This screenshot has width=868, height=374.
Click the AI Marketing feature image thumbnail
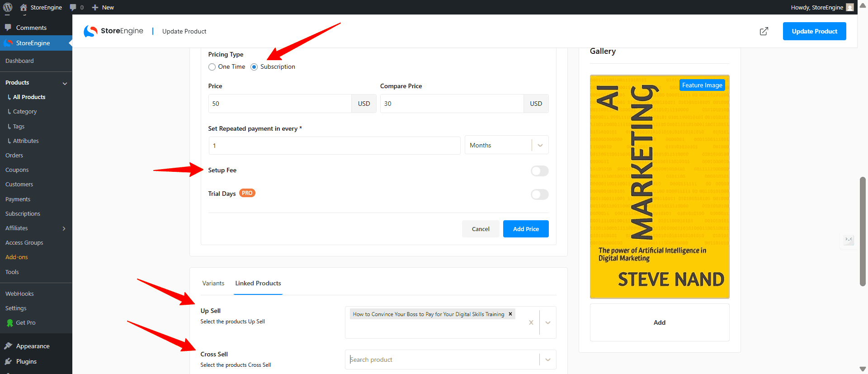click(660, 187)
